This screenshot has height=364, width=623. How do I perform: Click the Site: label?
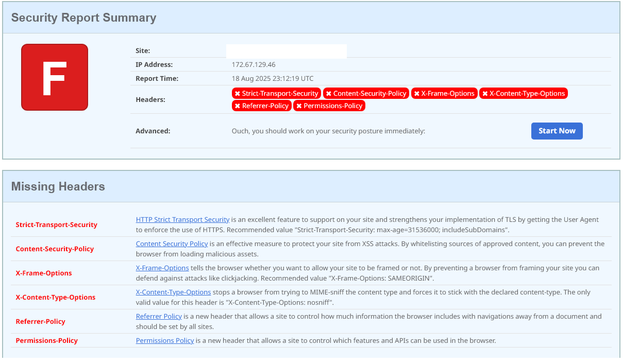[143, 50]
